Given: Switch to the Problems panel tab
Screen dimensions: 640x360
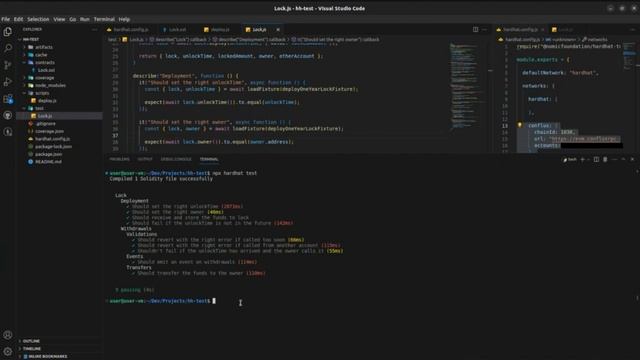Looking at the screenshot, I should [119, 159].
